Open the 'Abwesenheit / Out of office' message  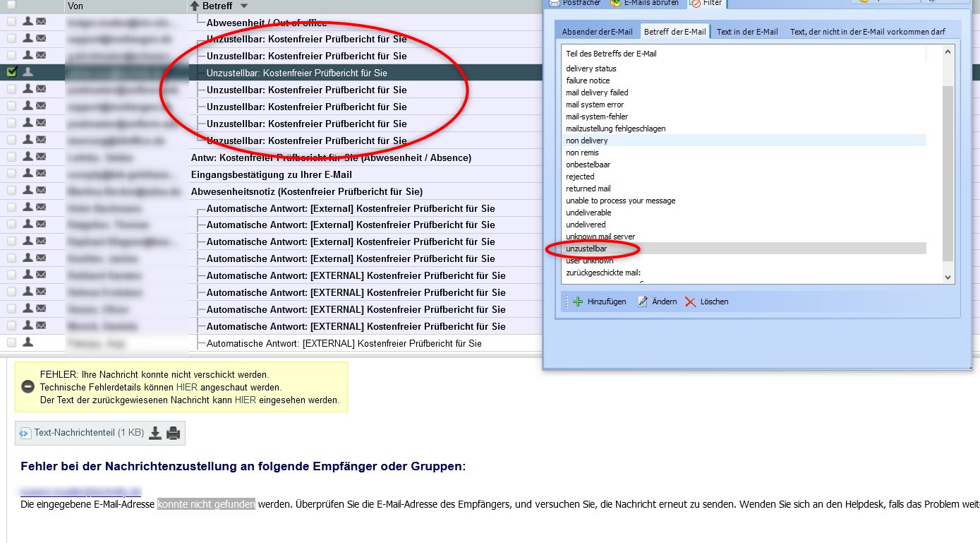pyautogui.click(x=267, y=22)
